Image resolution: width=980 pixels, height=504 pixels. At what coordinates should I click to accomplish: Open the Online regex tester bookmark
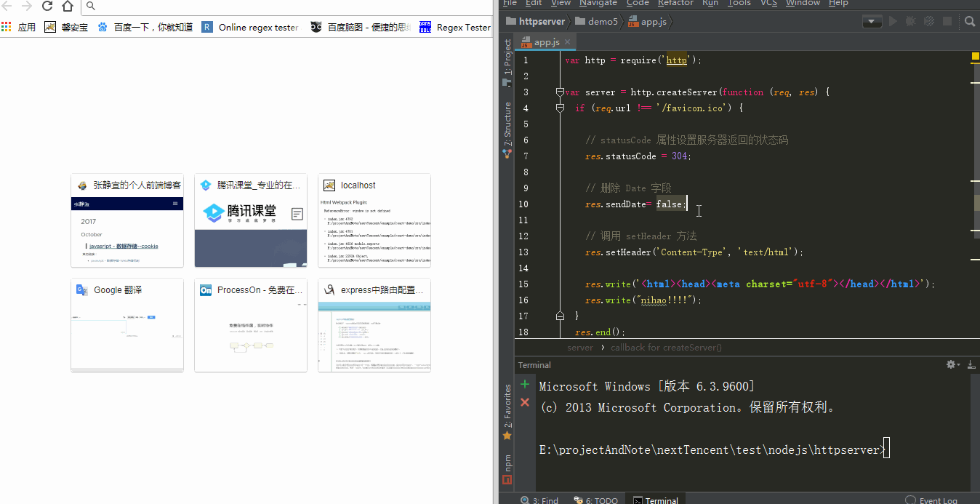click(x=250, y=28)
